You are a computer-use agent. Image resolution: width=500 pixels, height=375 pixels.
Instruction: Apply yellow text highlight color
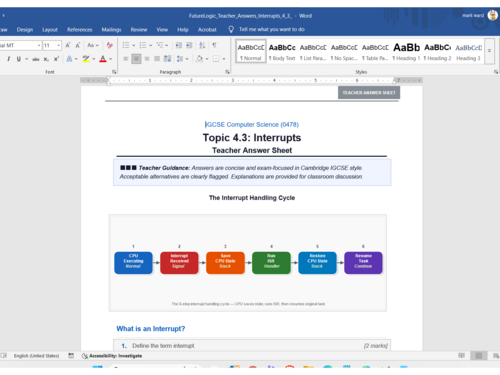point(86,59)
